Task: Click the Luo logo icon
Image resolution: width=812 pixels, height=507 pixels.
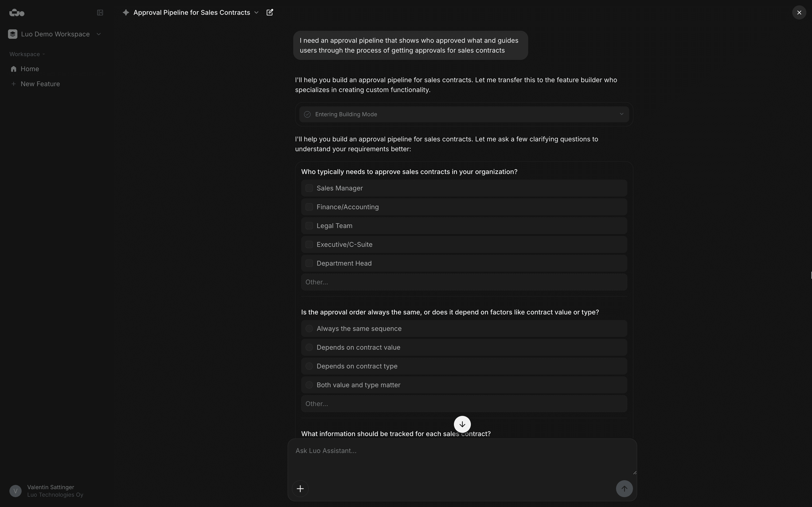Action: coord(17,13)
